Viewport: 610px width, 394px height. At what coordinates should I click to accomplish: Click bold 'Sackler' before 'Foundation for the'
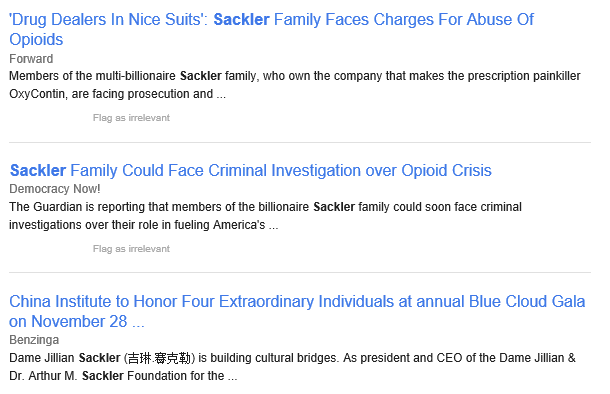click(103, 376)
